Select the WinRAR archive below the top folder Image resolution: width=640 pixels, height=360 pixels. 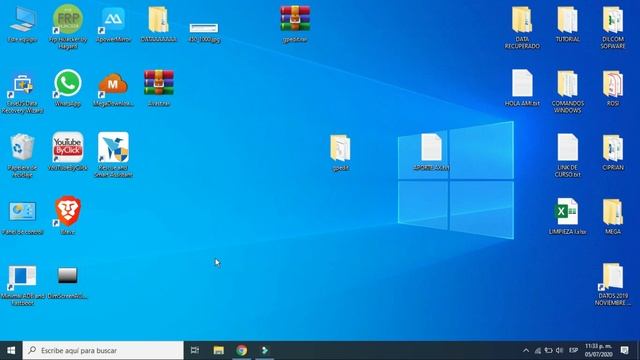(159, 83)
